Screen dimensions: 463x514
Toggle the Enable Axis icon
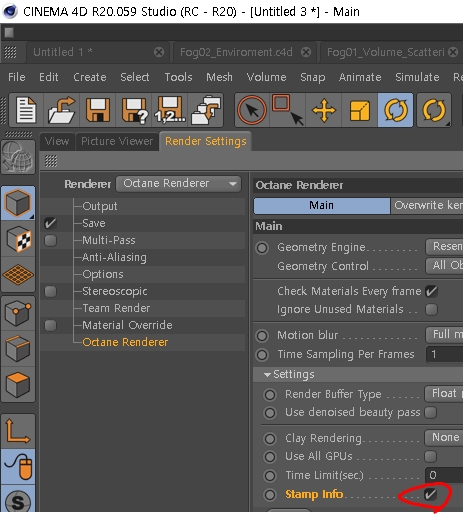18,431
